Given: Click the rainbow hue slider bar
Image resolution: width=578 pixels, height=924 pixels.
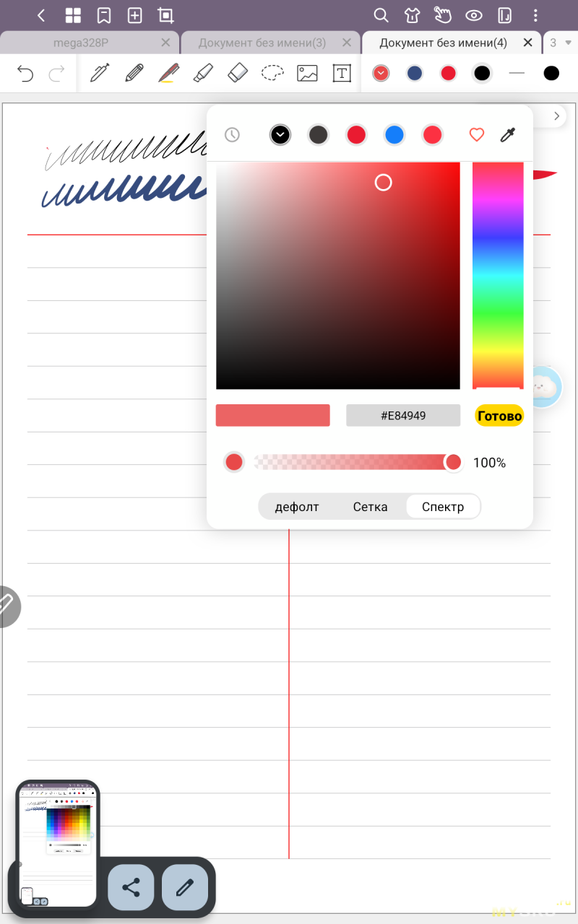Looking at the screenshot, I should tap(498, 276).
